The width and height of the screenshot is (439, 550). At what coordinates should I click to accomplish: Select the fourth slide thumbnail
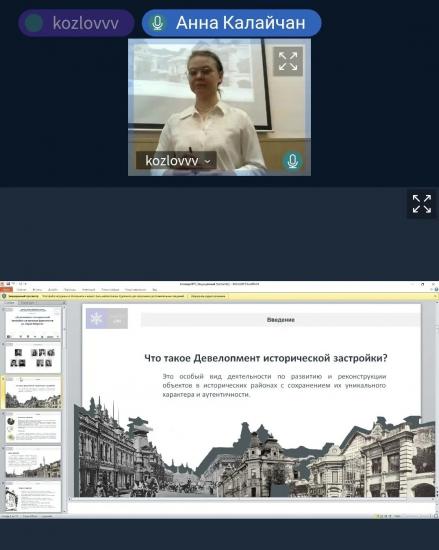tap(33, 427)
